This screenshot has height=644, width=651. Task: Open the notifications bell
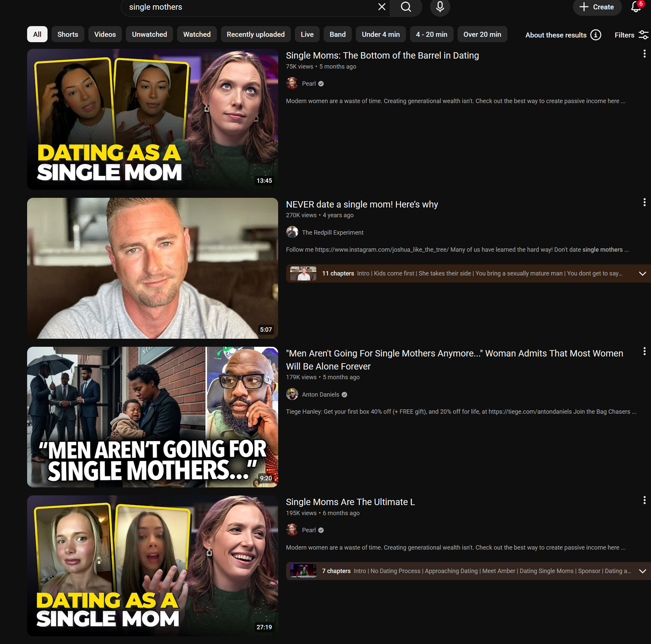[636, 7]
